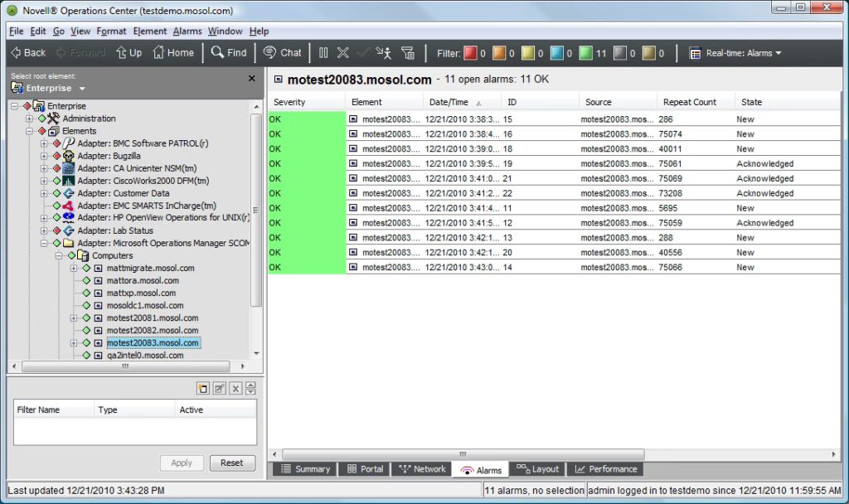
Task: Toggle the yellow minor severity filter
Action: click(528, 53)
